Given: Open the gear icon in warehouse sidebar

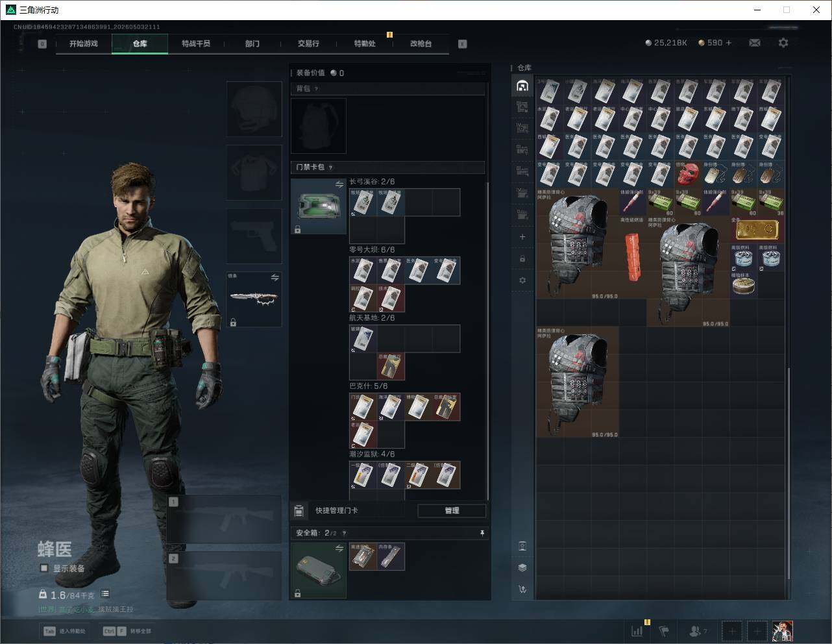Looking at the screenshot, I should click(522, 280).
